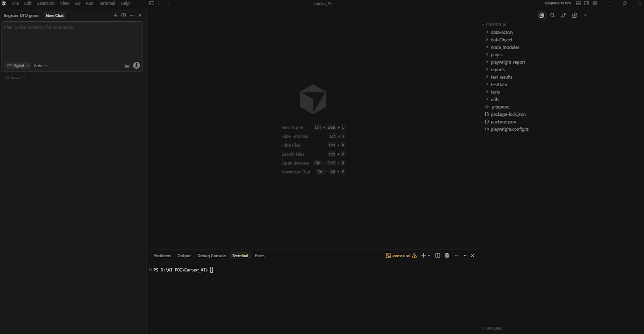Open the Auto model dropdown
This screenshot has height=334, width=644.
[x=40, y=66]
